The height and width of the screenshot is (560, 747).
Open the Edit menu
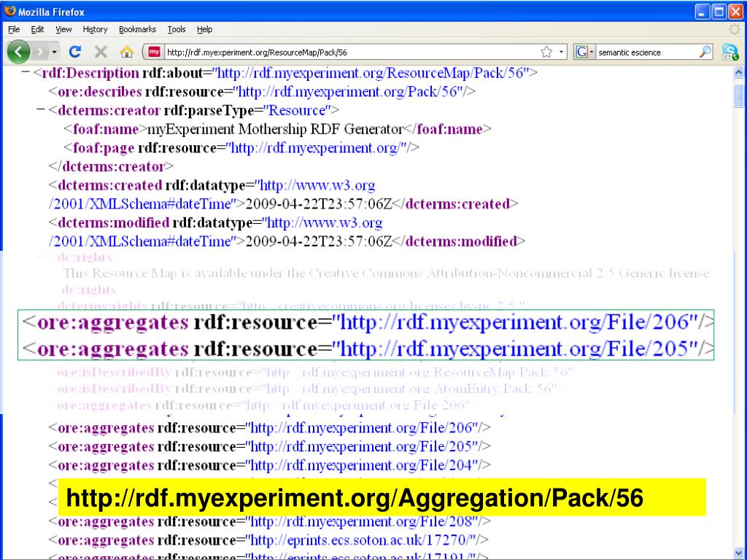tap(37, 29)
